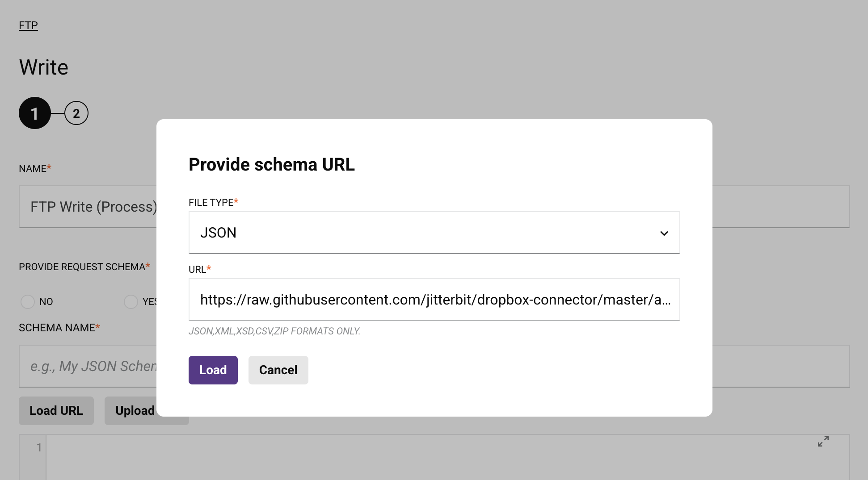Click the Write page heading

point(44,67)
